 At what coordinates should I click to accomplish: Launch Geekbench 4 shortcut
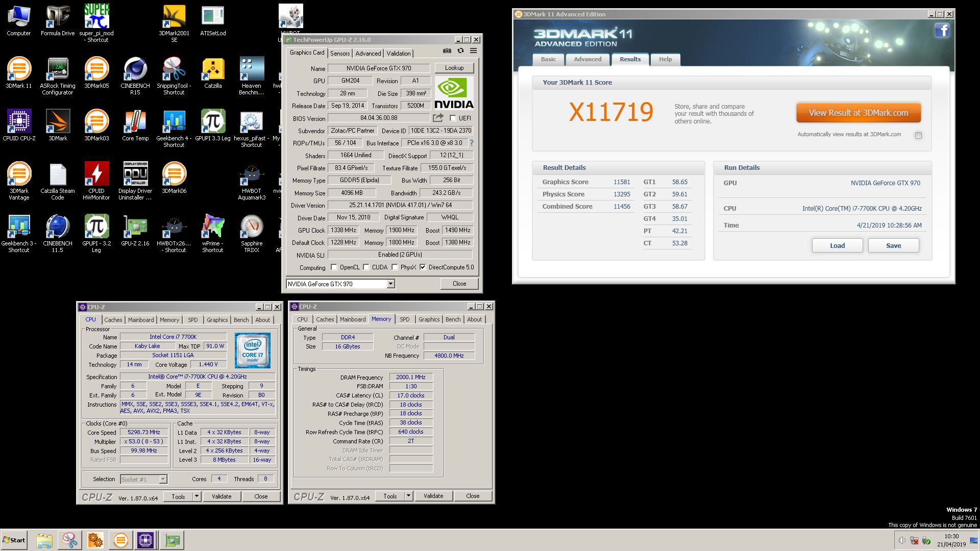tap(174, 128)
